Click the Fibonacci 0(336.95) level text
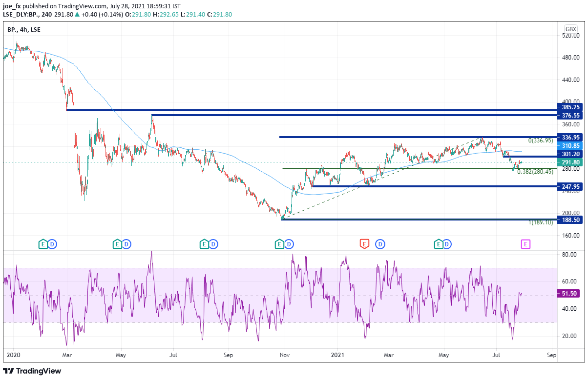The height and width of the screenshot is (380, 588). [541, 140]
